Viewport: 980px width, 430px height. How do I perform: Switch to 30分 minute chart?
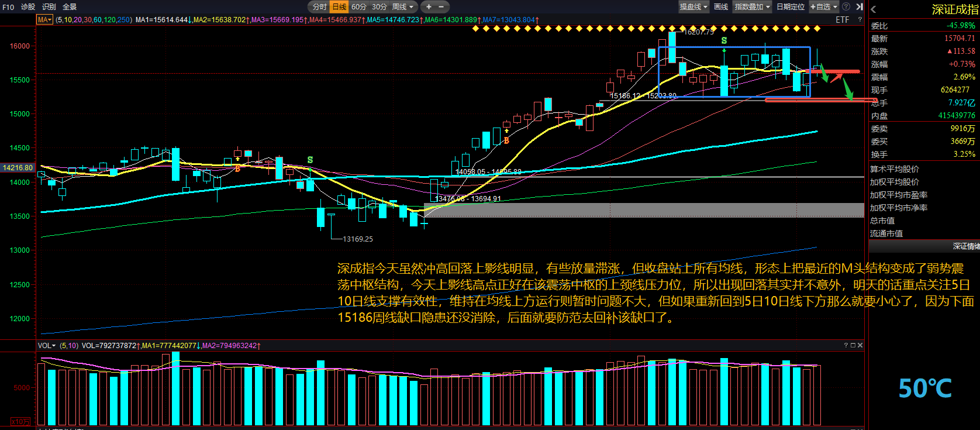(379, 7)
